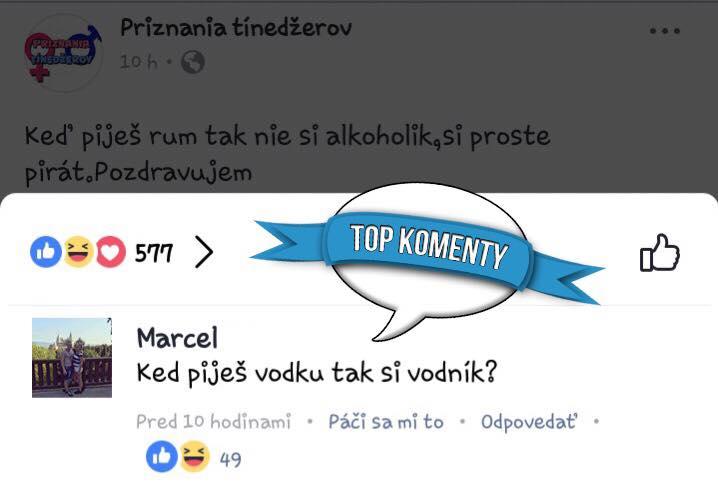Click the outlined thumbs-up like button
The image size is (718, 491).
pos(660,252)
